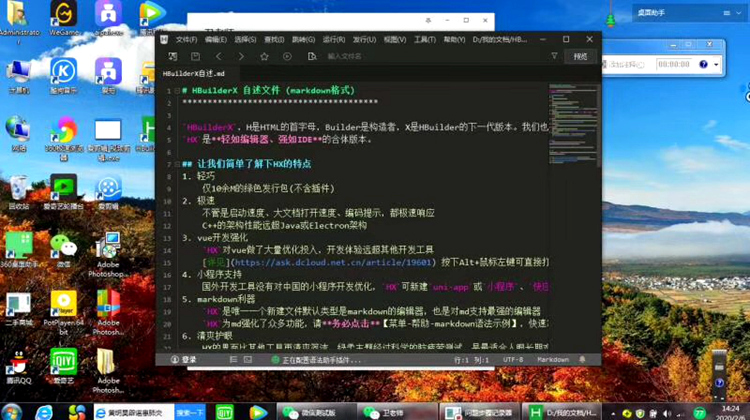Click the terminal icon in the status bar
750x420 pixels.
point(247,359)
